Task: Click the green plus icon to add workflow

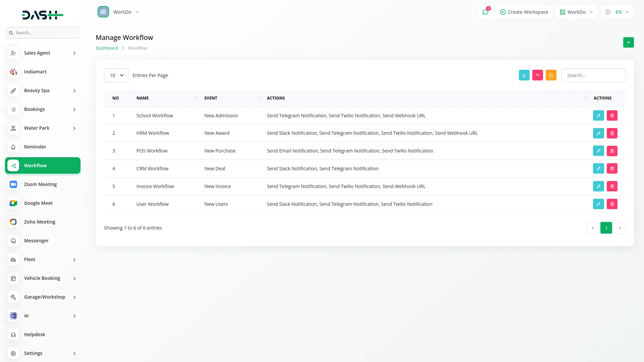Action: (629, 42)
